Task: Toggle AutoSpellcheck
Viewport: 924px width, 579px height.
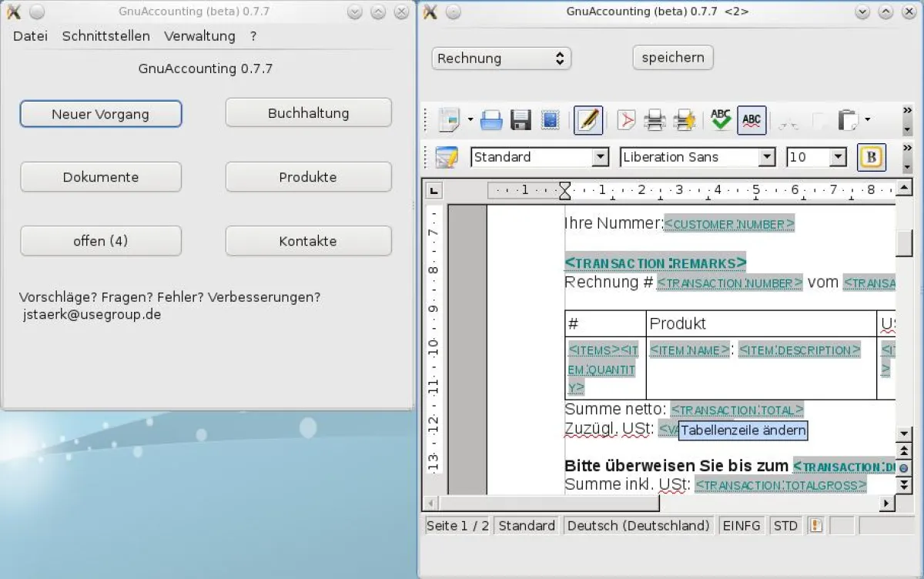Action: 752,120
